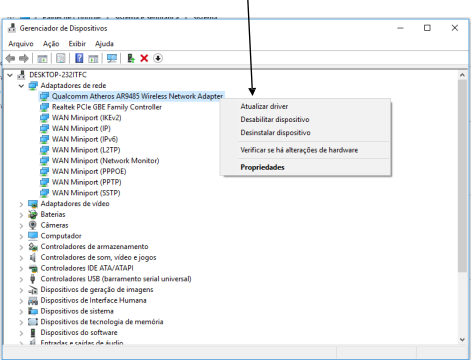Expand Dispositivos do software branch
The height and width of the screenshot is (361, 471).
pos(21,333)
